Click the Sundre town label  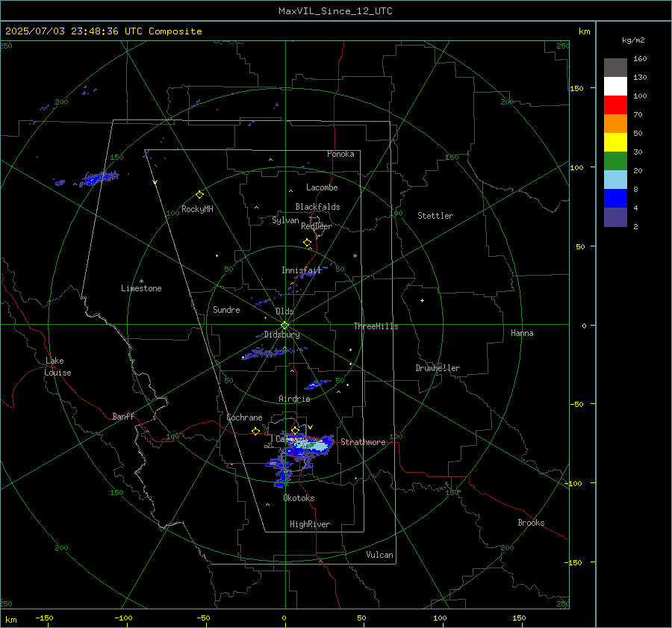click(226, 309)
